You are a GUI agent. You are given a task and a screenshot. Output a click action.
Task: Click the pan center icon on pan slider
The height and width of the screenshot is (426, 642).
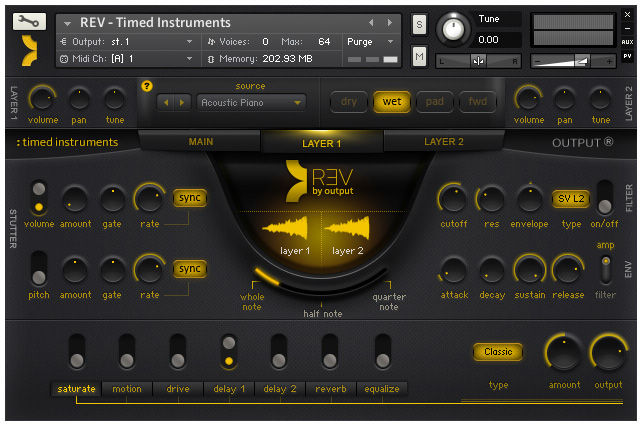[478, 61]
